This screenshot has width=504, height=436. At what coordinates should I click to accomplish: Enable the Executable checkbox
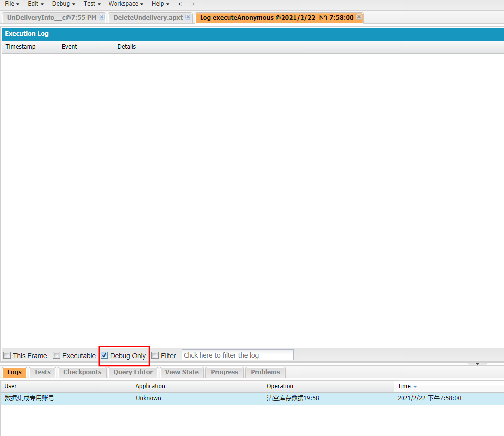[x=57, y=355]
